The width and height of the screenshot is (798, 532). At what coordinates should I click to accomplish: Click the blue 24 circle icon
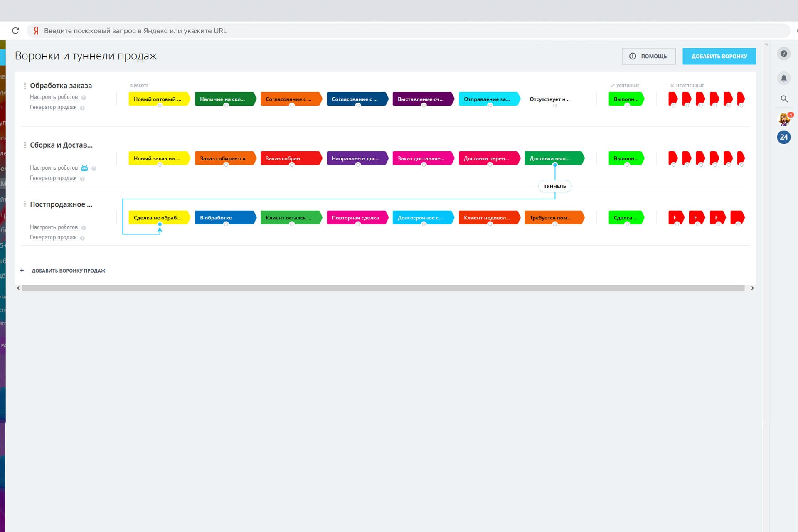click(783, 137)
